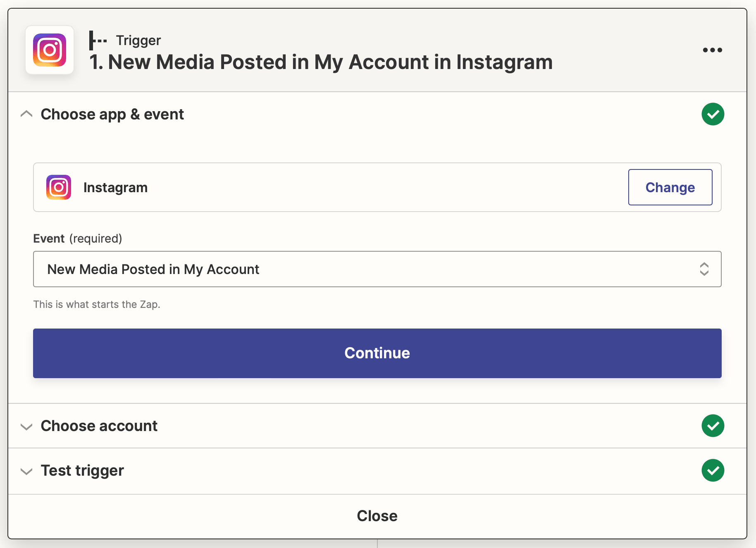Open the three-dot options menu
This screenshot has height=548, width=756.
coord(713,50)
